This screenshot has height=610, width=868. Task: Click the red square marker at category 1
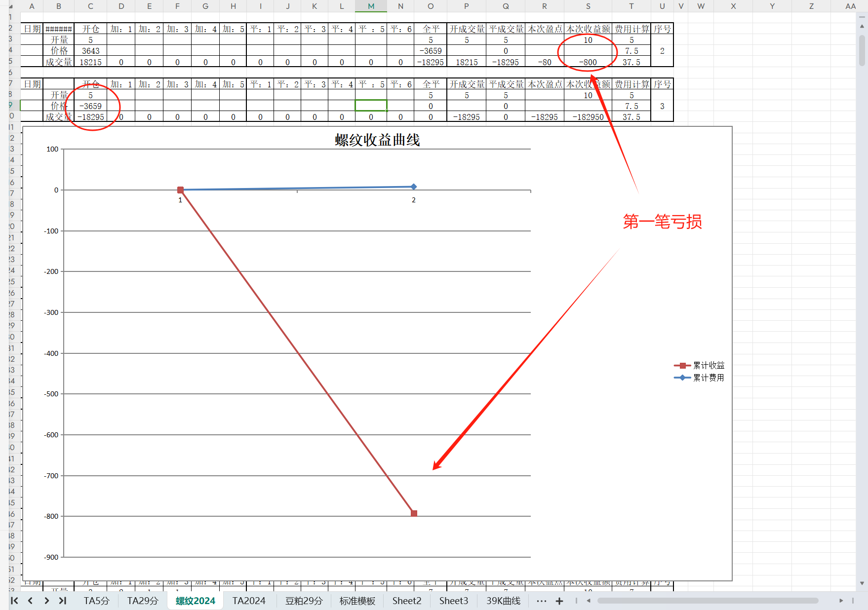point(180,190)
